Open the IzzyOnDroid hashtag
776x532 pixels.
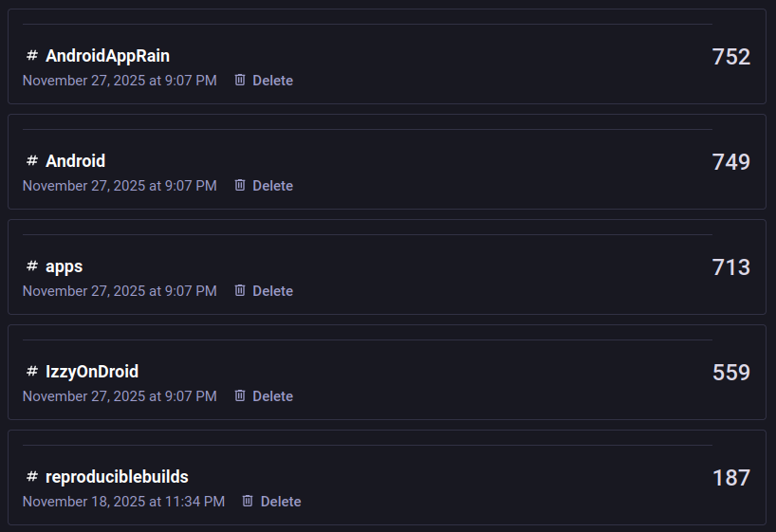tap(92, 372)
